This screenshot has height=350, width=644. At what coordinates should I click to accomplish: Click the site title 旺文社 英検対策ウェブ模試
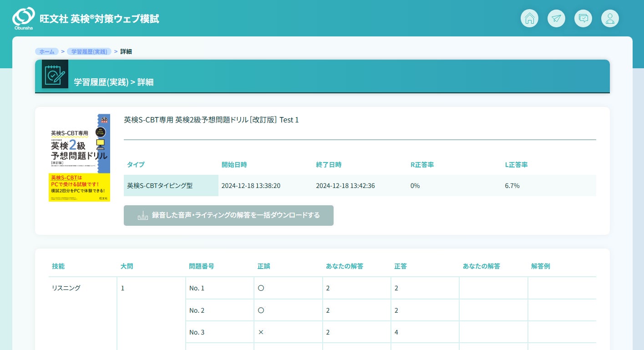point(99,19)
